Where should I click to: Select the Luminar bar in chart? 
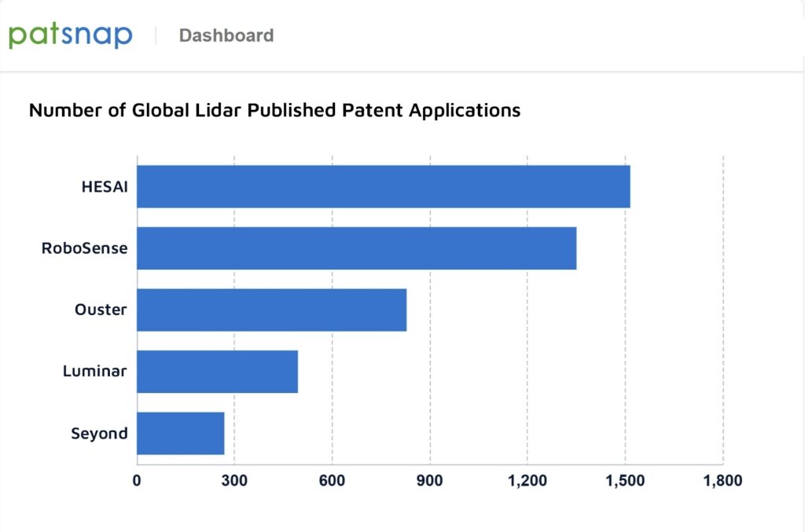click(x=217, y=372)
